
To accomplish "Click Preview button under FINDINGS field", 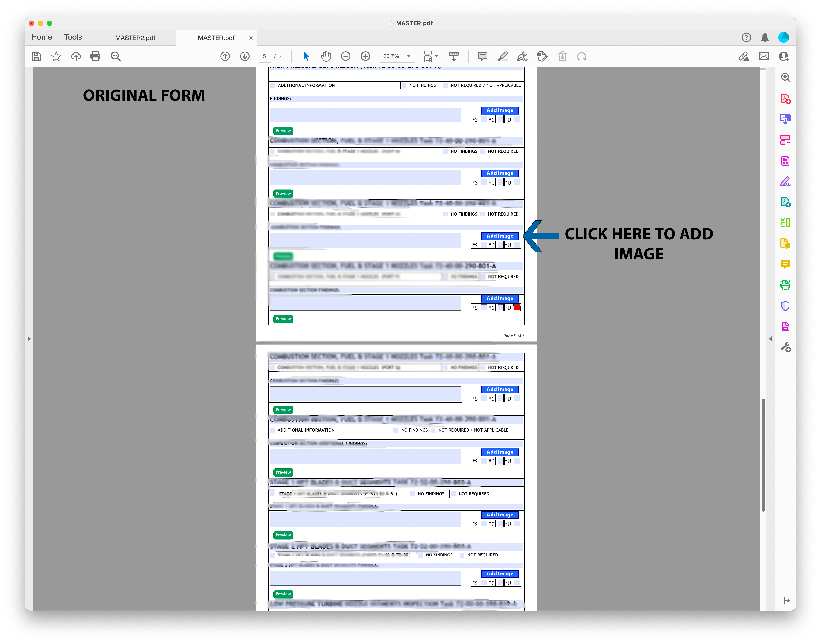I will 283,131.
